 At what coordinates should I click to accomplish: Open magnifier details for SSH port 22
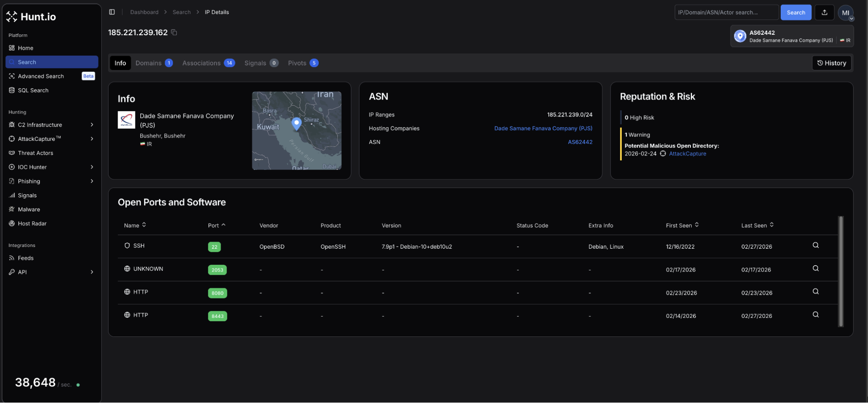point(815,246)
